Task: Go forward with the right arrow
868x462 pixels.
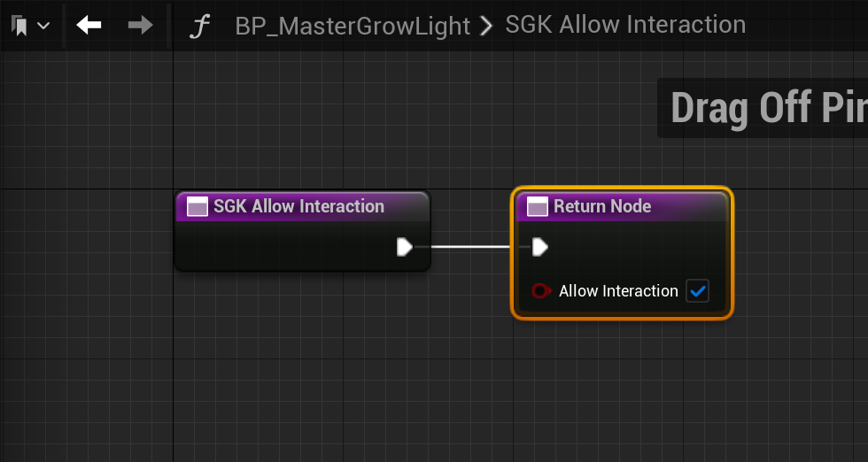Action: (140, 26)
